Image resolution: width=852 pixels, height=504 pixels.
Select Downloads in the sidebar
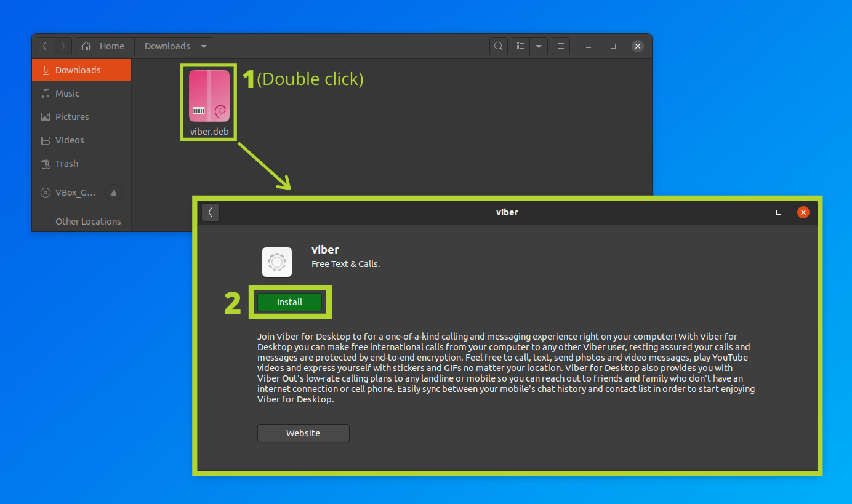81,70
